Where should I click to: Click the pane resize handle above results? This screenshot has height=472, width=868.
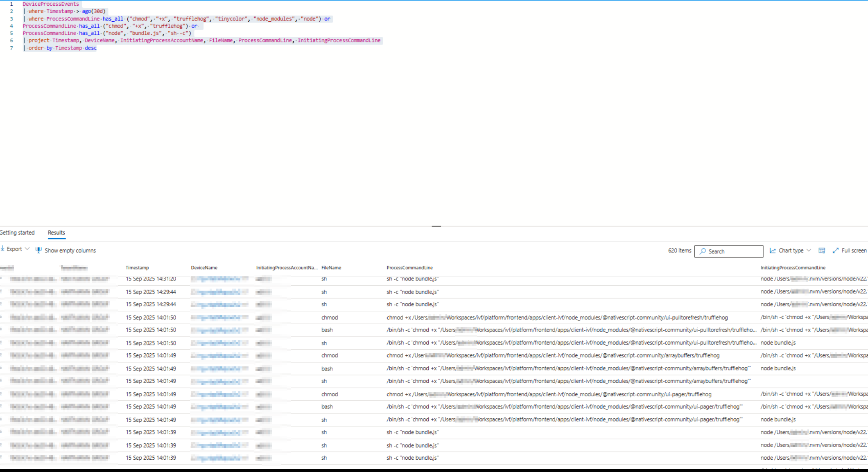(436, 226)
